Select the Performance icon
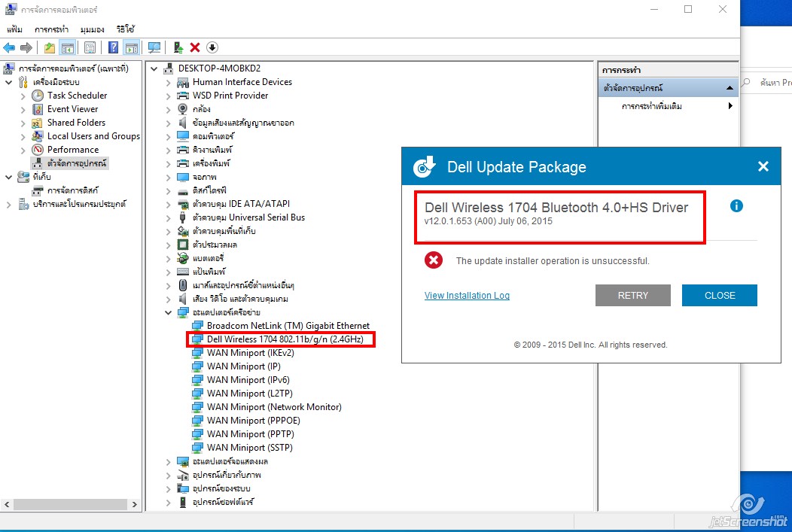 pos(38,150)
